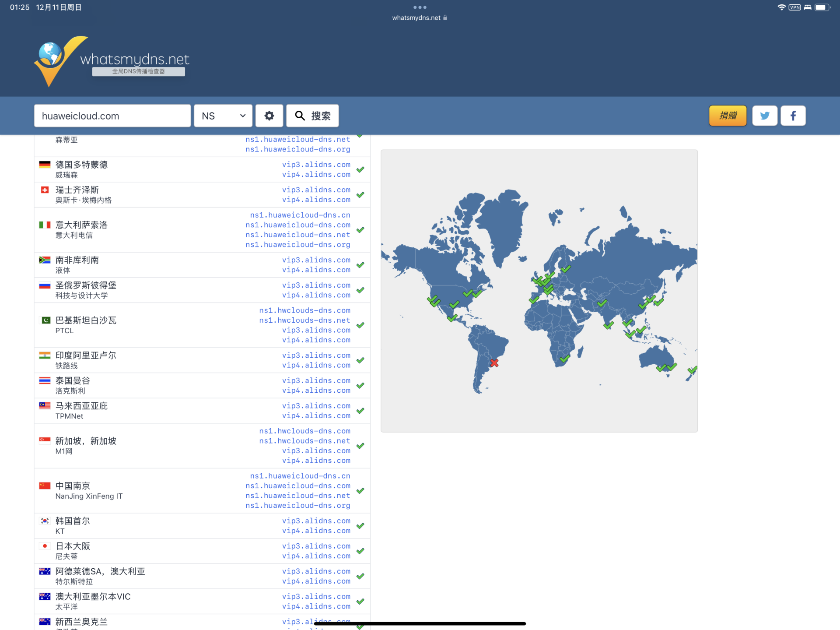840x630 pixels.
Task: Click ns1.hwclouds-dns.com in the 巴基斯坦白沙瓦 row
Action: (305, 310)
